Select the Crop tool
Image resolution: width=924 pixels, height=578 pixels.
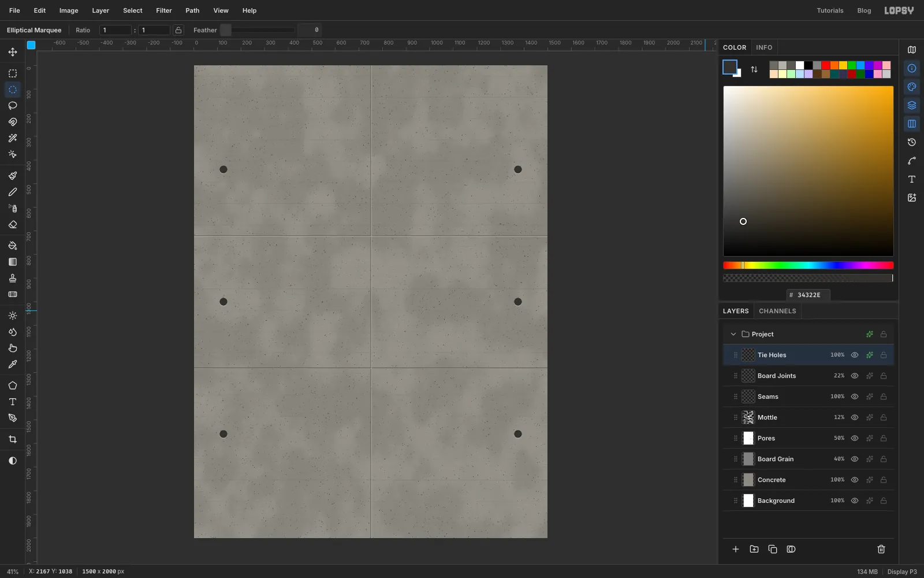pyautogui.click(x=13, y=439)
